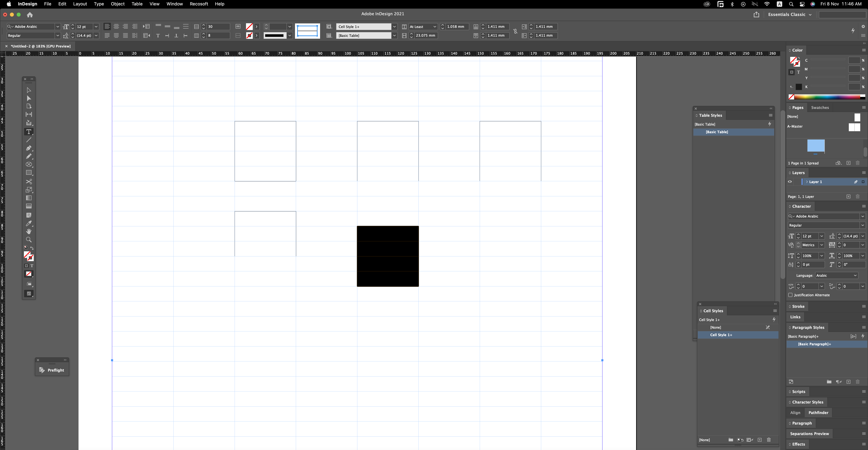The width and height of the screenshot is (868, 450).
Task: Select [Basic Paragraph]+ in Paragraph Styles panel
Action: (x=814, y=344)
